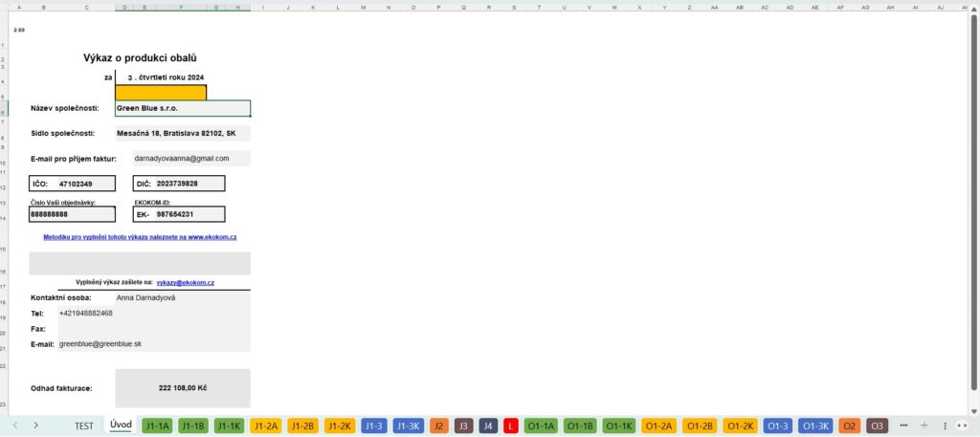Select column header D
Image resolution: width=980 pixels, height=437 pixels.
coord(125,7)
